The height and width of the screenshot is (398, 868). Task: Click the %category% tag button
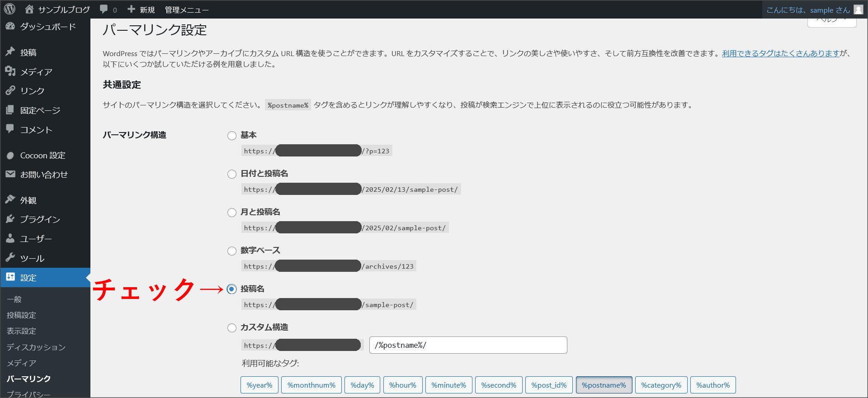[661, 385]
